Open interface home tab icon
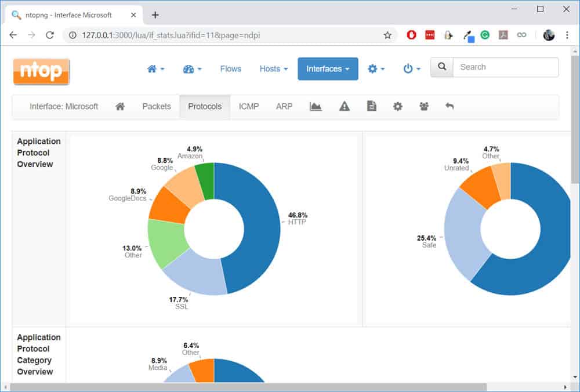 pos(120,107)
